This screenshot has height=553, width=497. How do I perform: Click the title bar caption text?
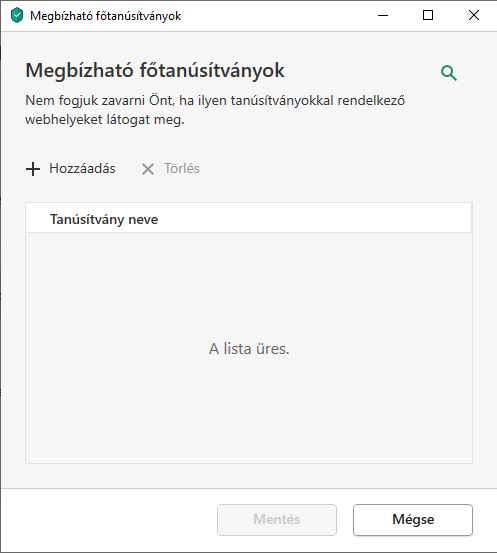pos(105,16)
